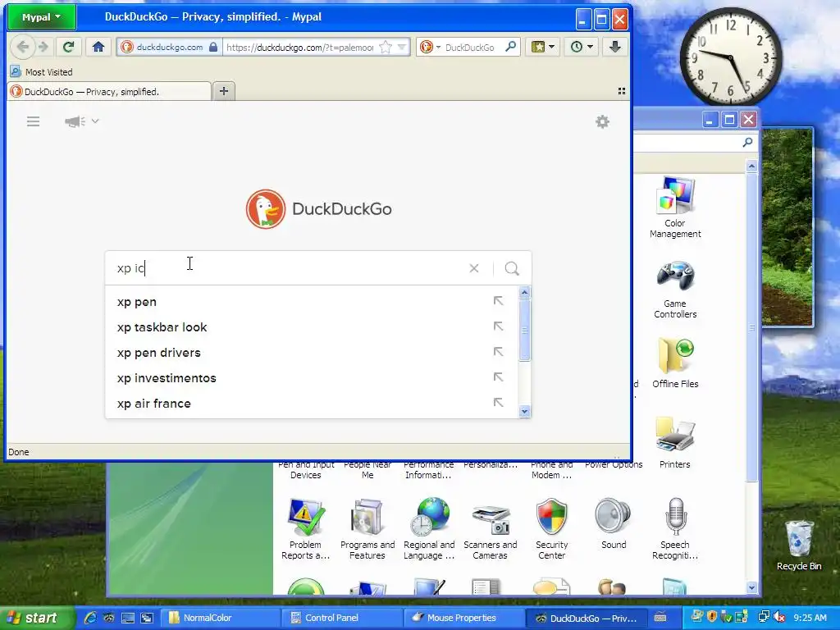Screen dimensions: 840x630
Task: Reload the page with the refresh icon
Action: point(68,47)
